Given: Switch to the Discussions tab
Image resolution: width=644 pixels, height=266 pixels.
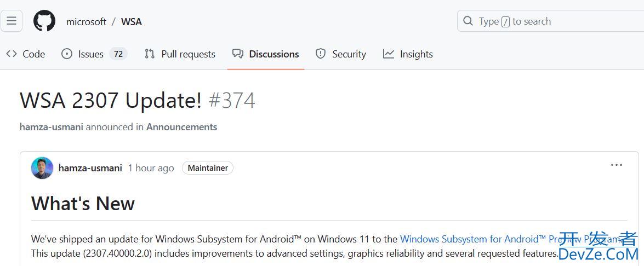Looking at the screenshot, I should 273,54.
